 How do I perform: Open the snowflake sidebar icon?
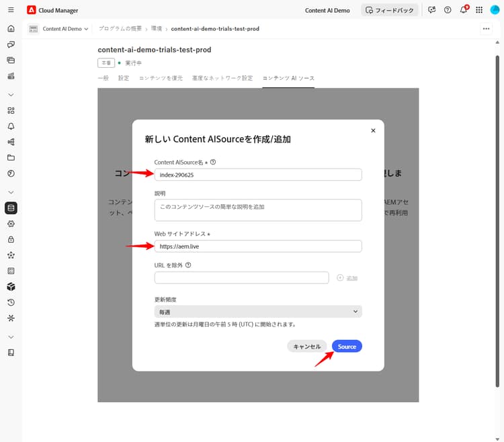pos(11,318)
